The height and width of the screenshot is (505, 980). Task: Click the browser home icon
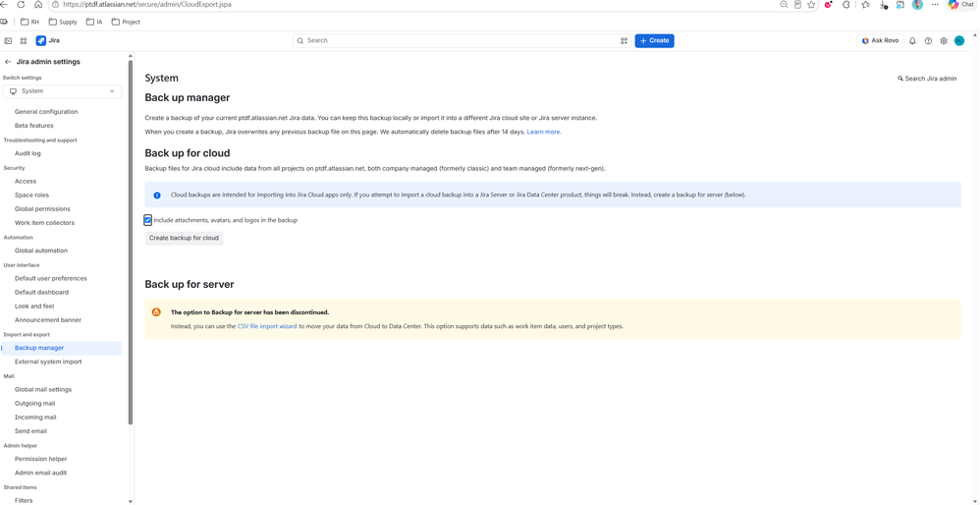coord(38,4)
